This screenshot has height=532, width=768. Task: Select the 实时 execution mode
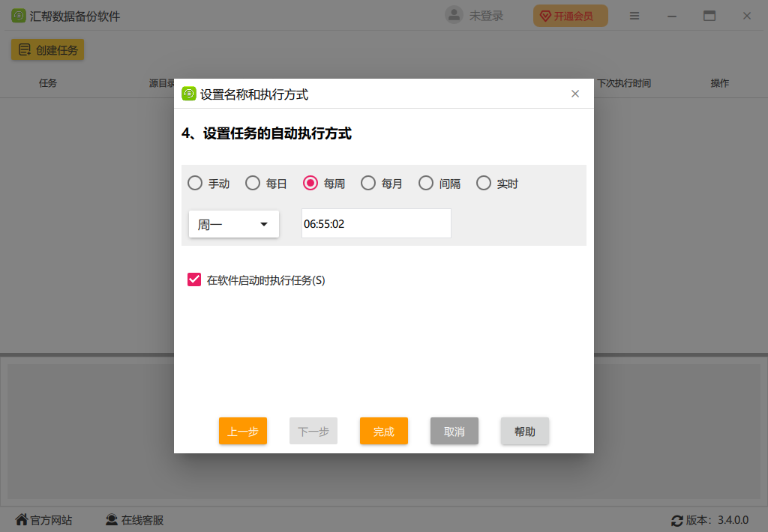pos(484,183)
